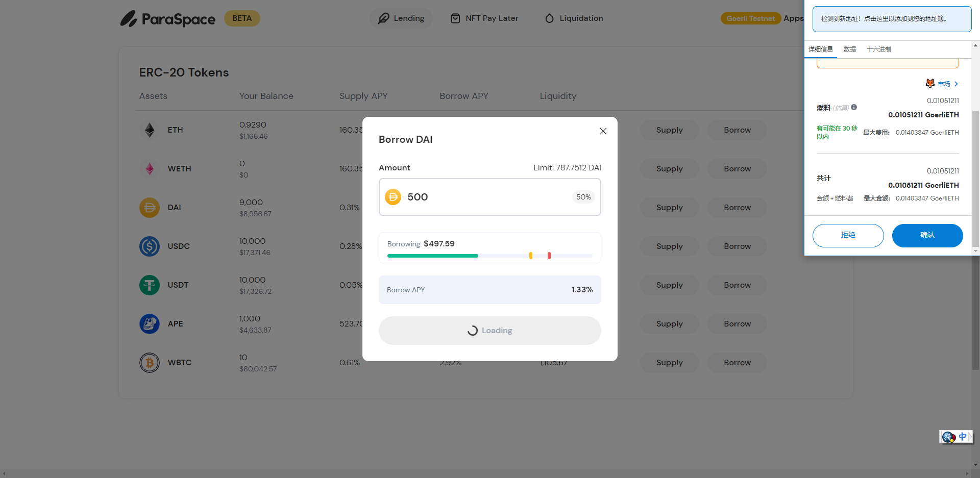Click the ParaSpace logo icon

click(x=129, y=19)
